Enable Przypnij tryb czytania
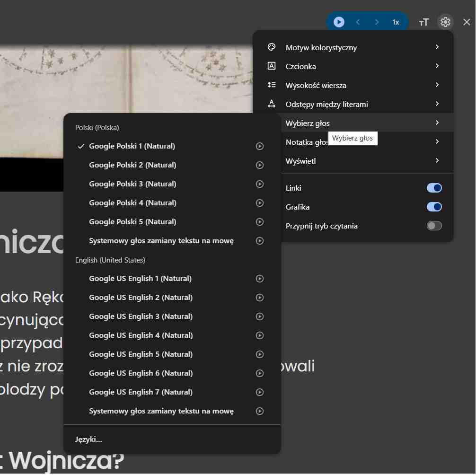 [x=434, y=226]
